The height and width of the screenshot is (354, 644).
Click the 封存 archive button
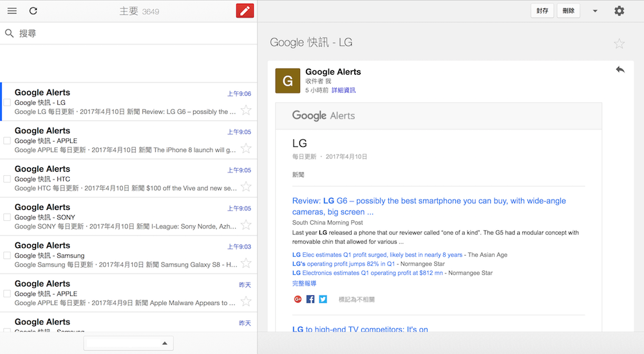[542, 11]
